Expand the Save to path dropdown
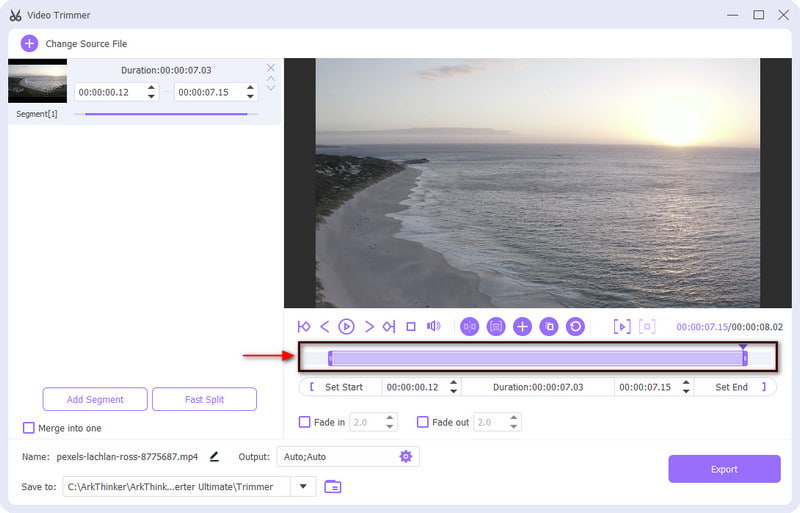Screen dimensions: 800x513 [x=303, y=486]
